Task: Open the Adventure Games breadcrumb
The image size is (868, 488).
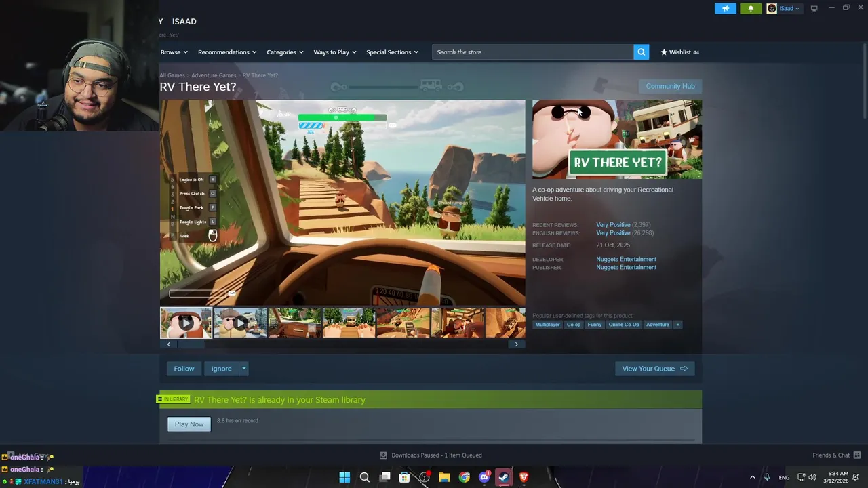Action: point(214,75)
